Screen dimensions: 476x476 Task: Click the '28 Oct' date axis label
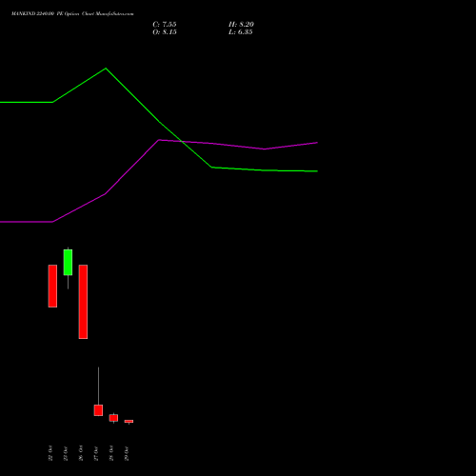pyautogui.click(x=111, y=453)
